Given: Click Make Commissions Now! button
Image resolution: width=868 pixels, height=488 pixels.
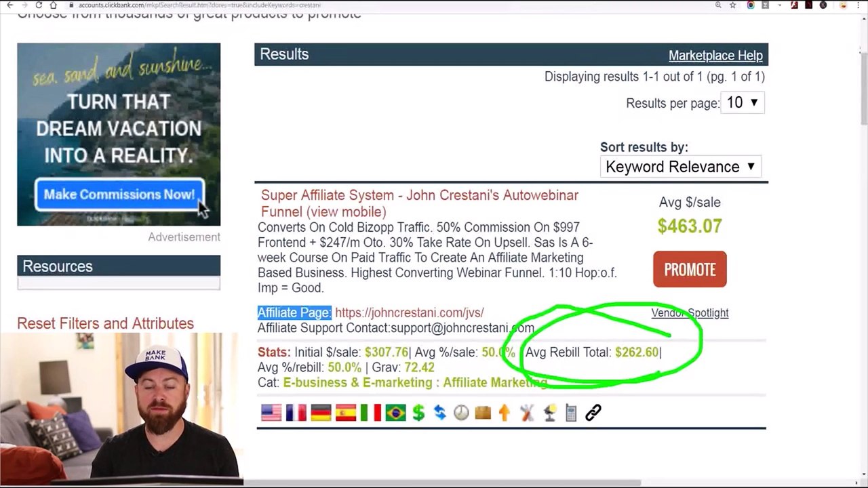Looking at the screenshot, I should pyautogui.click(x=119, y=195).
